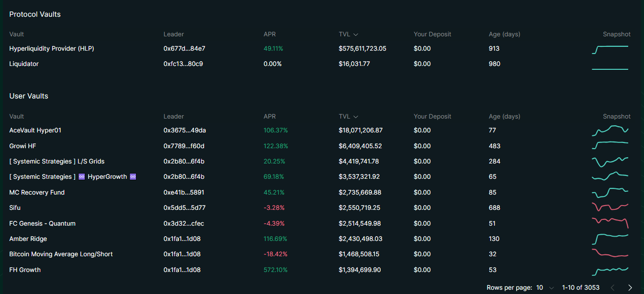
Task: Click the FC Genesis - Quantum snapshot chart
Action: coord(610,223)
